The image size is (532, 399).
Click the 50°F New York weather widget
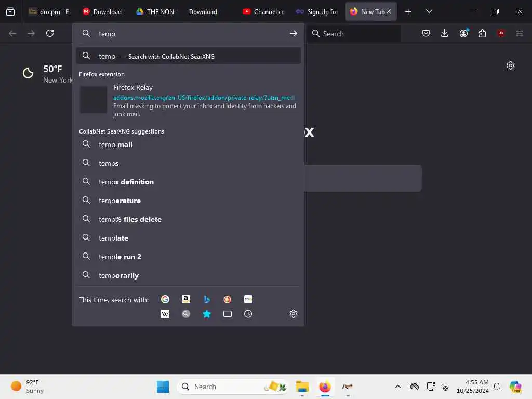(x=47, y=74)
